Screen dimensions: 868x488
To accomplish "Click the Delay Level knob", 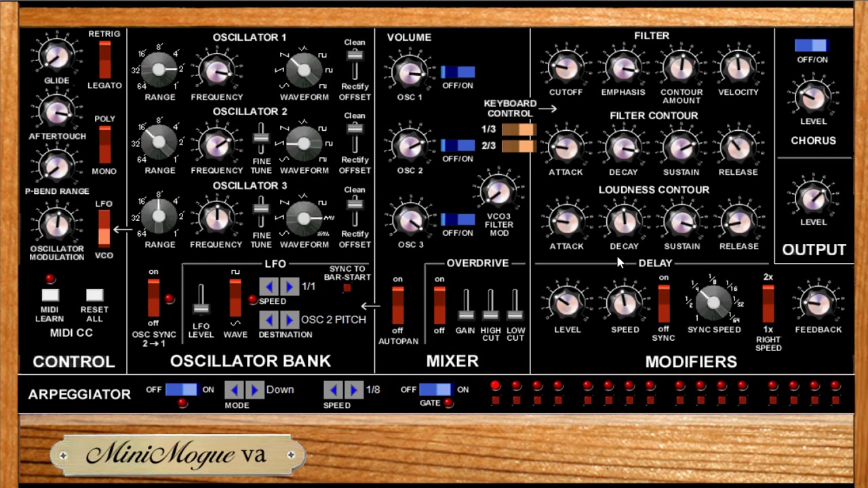I will tap(567, 304).
